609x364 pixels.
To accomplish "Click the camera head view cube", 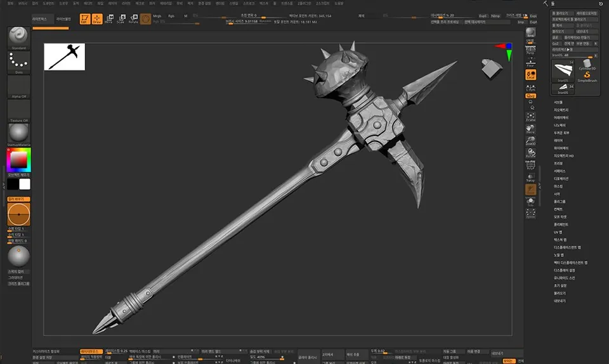I will tap(491, 68).
